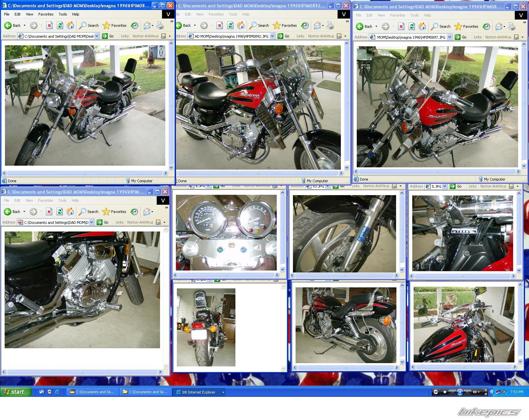The width and height of the screenshot is (529, 420).
Task: Click the rear-view motorcycle photo with license plate
Action: (x=206, y=327)
